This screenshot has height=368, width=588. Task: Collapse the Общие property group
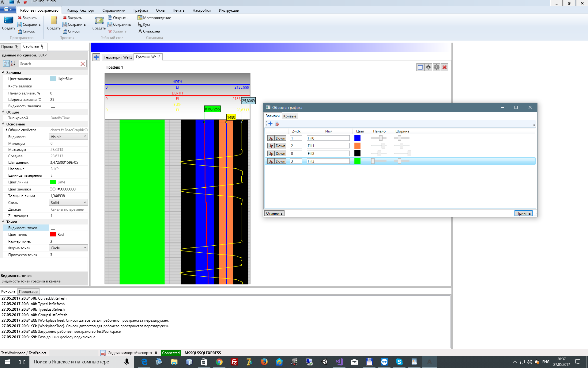[x=3, y=112]
